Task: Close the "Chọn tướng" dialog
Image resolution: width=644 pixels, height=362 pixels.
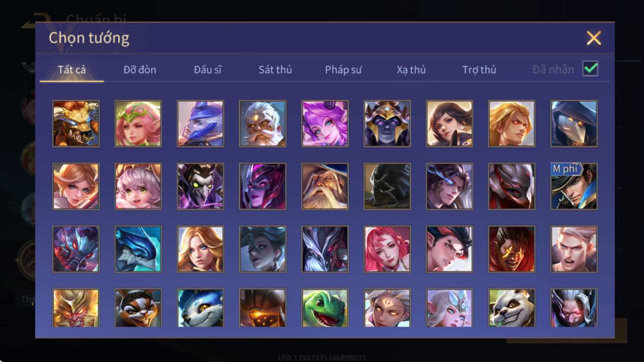Action: pos(594,38)
